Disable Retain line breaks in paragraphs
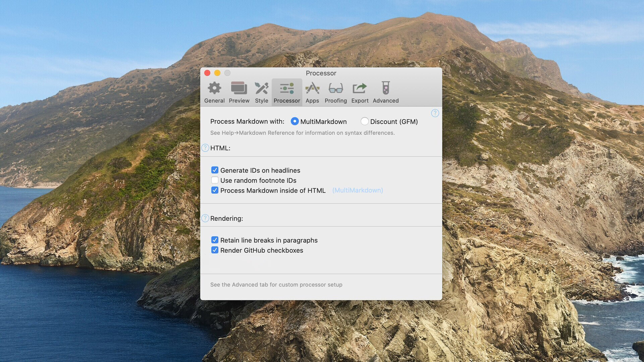The height and width of the screenshot is (362, 644). [215, 240]
